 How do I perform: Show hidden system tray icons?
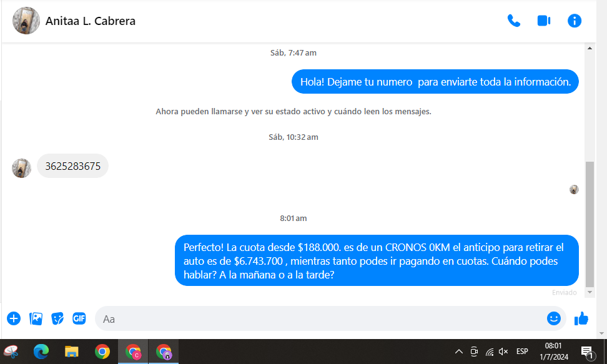[458, 352]
